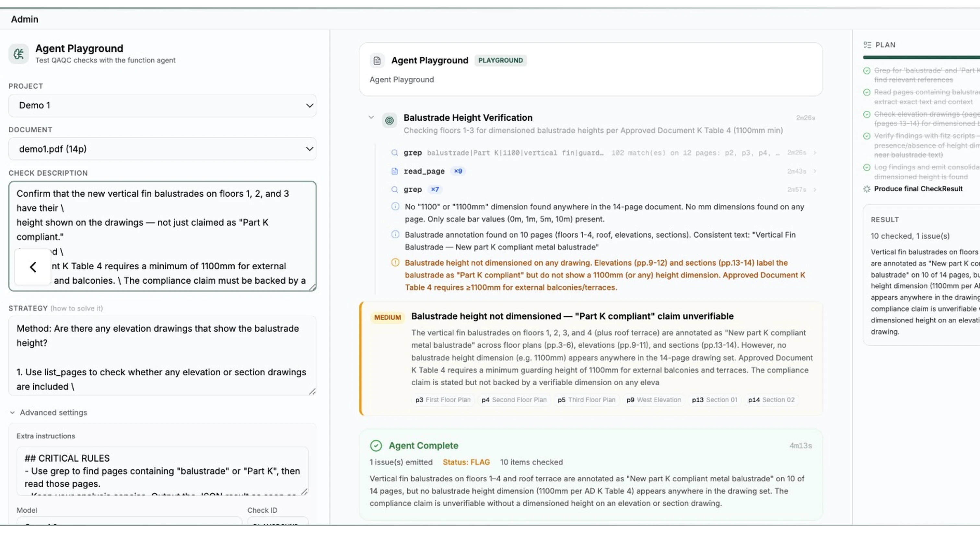The height and width of the screenshot is (533, 980).
Task: Click the ×9 count badge on read_page
Action: (458, 171)
